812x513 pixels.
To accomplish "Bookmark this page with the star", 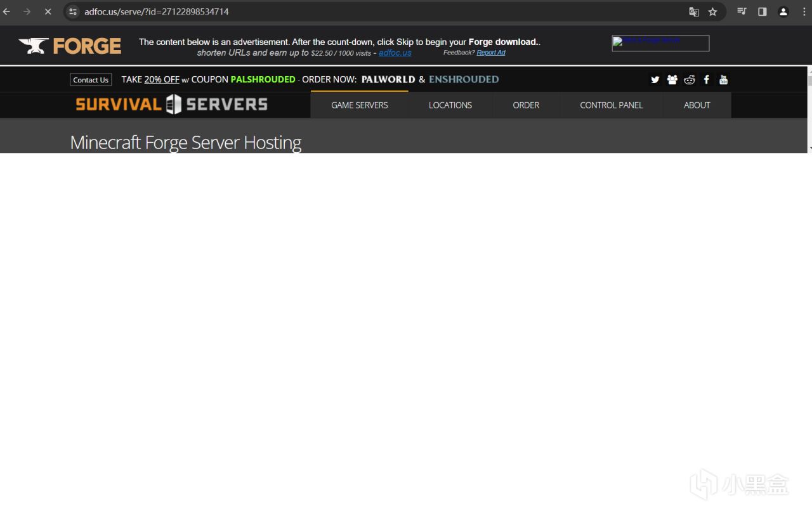I will [712, 11].
